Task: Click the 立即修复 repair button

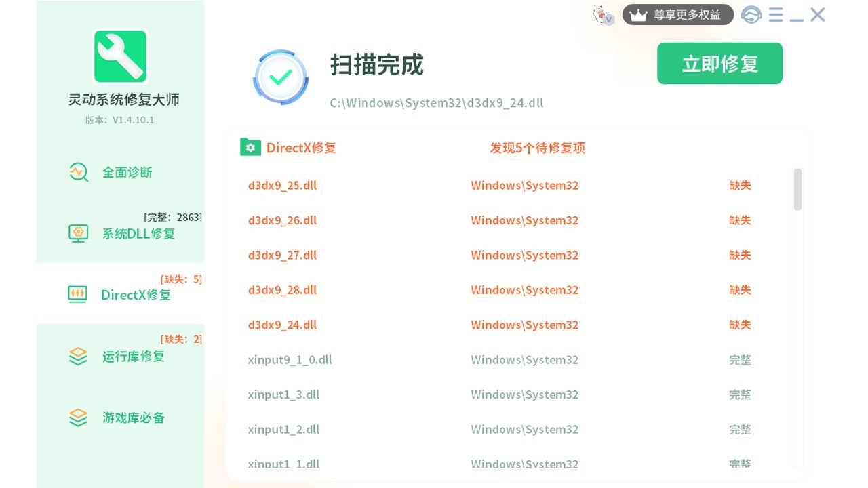Action: [x=719, y=63]
